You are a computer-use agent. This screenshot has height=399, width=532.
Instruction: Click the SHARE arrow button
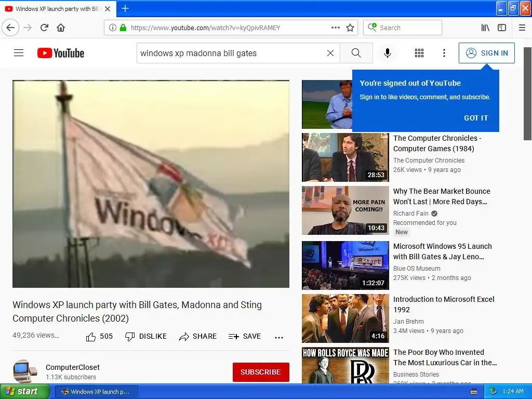[198, 337]
